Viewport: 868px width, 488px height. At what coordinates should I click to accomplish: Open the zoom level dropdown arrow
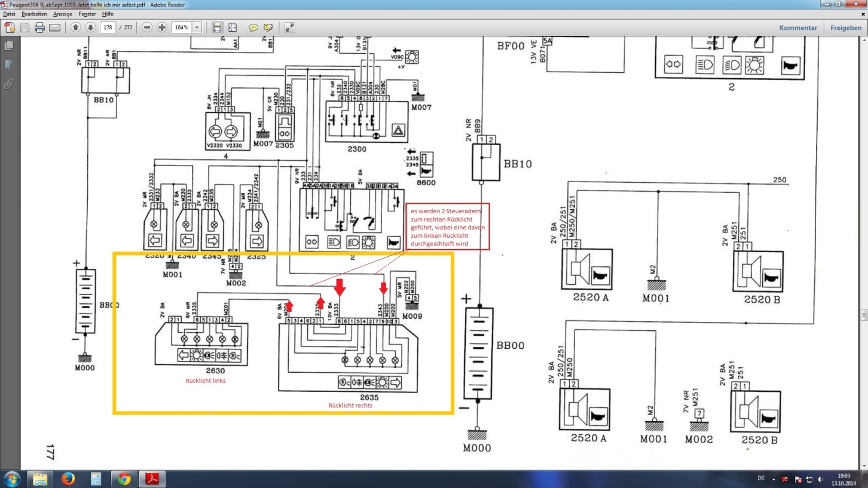point(197,27)
